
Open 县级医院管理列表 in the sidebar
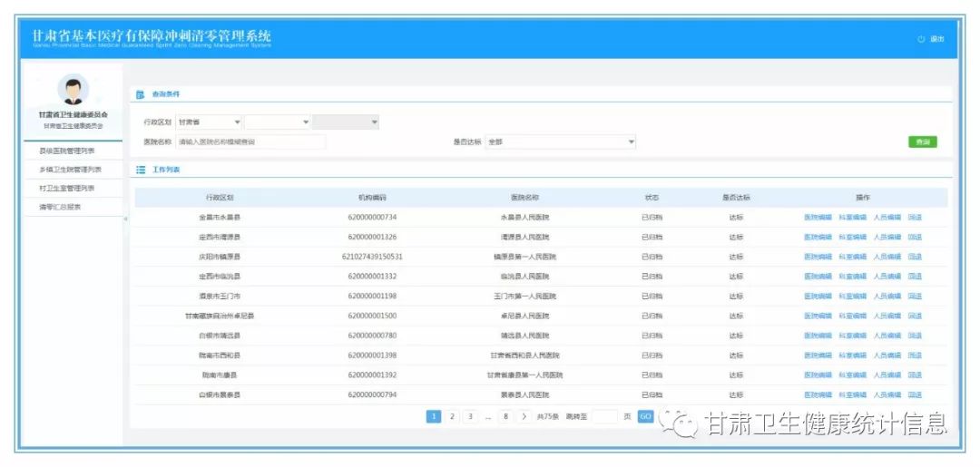click(67, 151)
